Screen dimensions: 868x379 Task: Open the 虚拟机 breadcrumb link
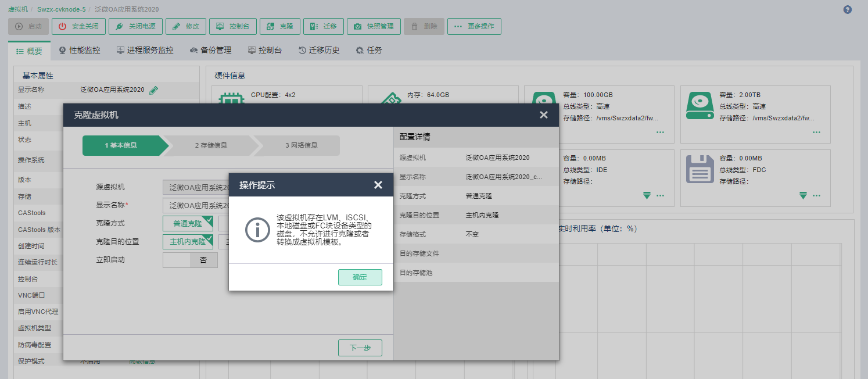(17, 10)
